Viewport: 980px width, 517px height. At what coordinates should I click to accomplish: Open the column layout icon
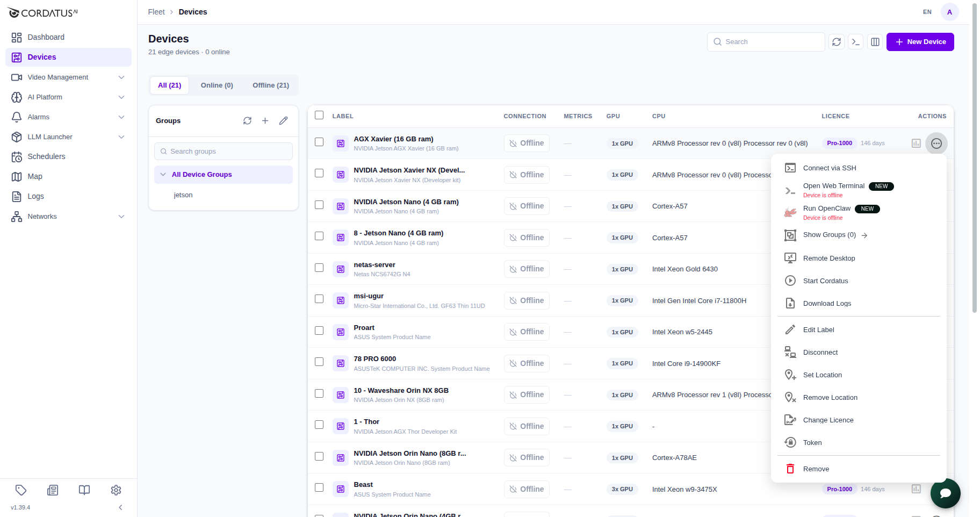875,42
